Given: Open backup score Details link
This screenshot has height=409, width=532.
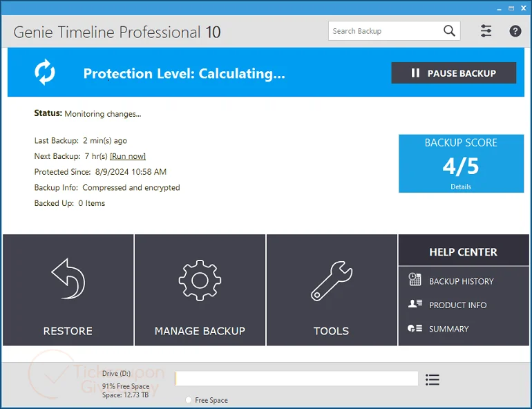Looking at the screenshot, I should (461, 187).
